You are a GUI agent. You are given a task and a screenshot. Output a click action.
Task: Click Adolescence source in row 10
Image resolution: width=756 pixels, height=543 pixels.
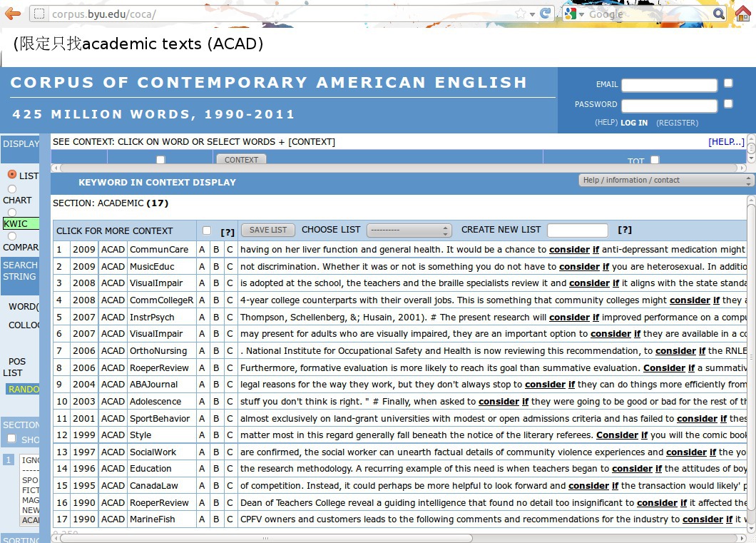pos(155,401)
